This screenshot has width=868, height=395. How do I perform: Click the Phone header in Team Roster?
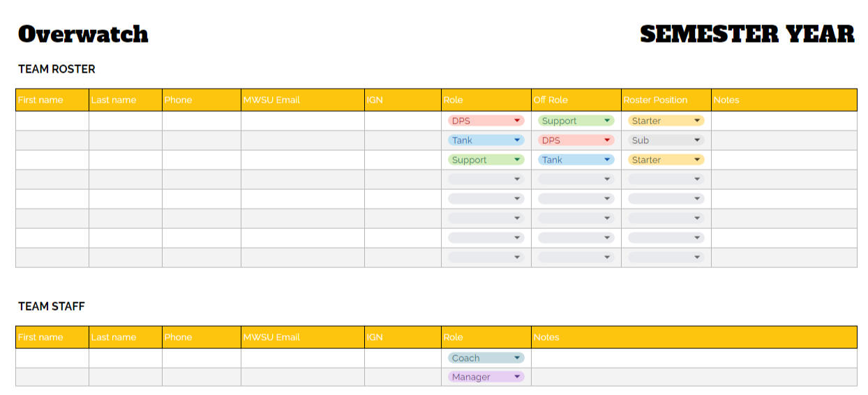click(202, 100)
